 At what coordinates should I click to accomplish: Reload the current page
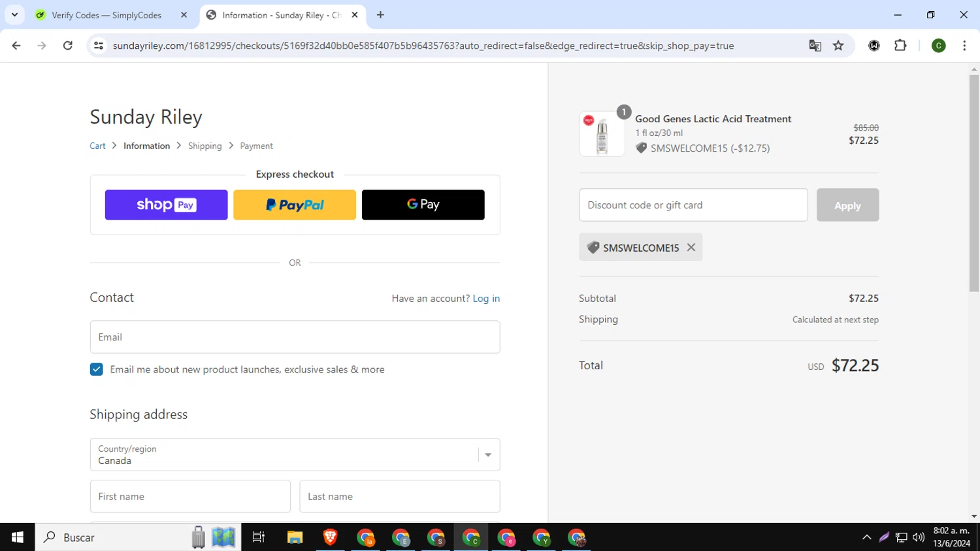[x=68, y=46]
